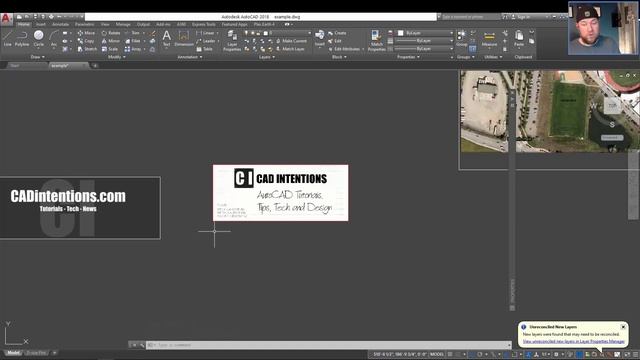Open the Parametric ribbon tab
This screenshot has width=640, height=360.
pyautogui.click(x=84, y=24)
